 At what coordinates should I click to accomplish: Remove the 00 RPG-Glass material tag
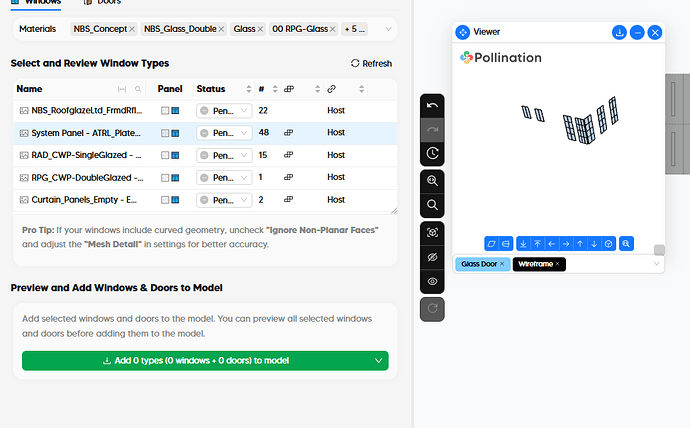tap(332, 29)
